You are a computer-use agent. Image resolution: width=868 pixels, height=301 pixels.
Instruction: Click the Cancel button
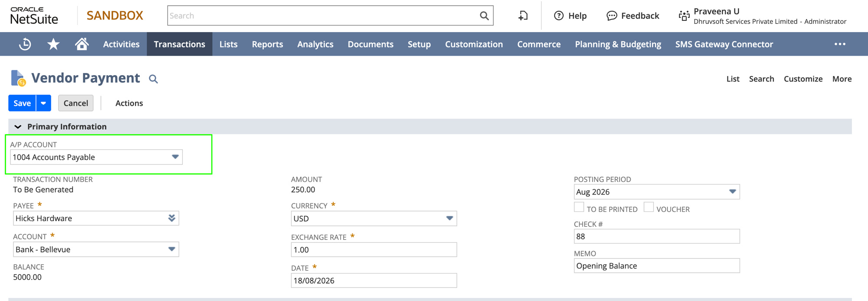click(76, 103)
